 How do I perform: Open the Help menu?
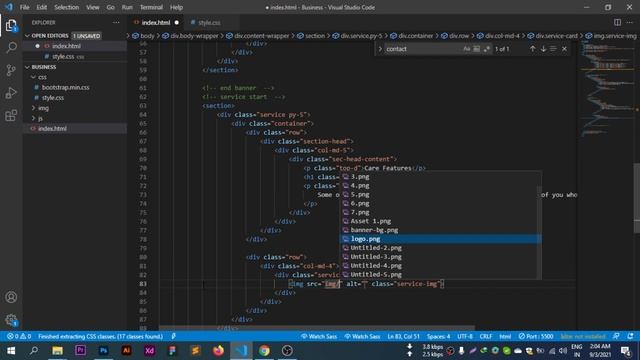[x=176, y=7]
